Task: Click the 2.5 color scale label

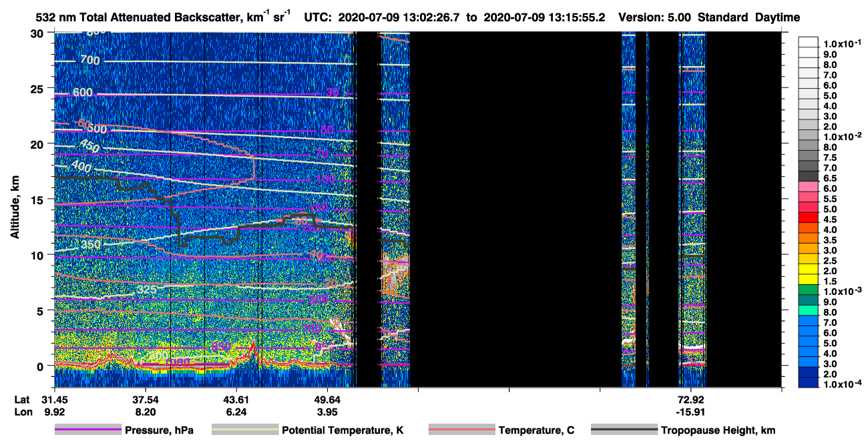Action: pos(830,261)
